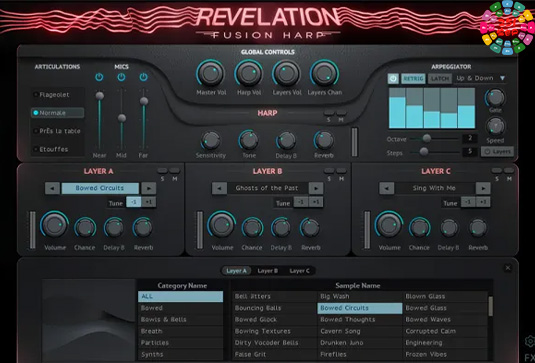
Task: Select the Normale articulation
Action: coord(58,113)
